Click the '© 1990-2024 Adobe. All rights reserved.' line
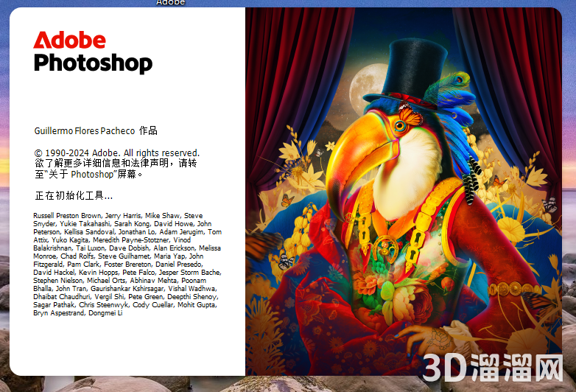The image size is (576, 392). (117, 153)
